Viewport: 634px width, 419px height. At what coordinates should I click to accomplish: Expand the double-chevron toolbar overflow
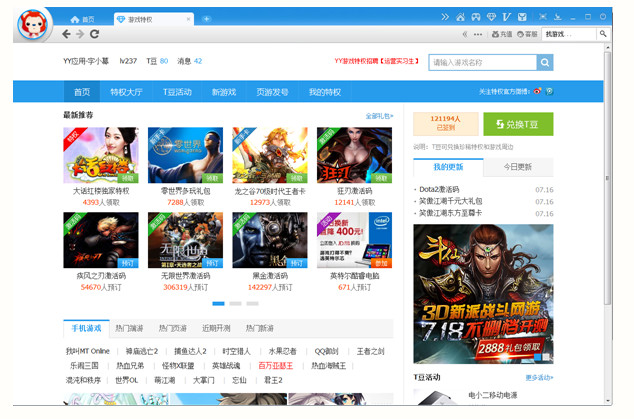(x=445, y=17)
